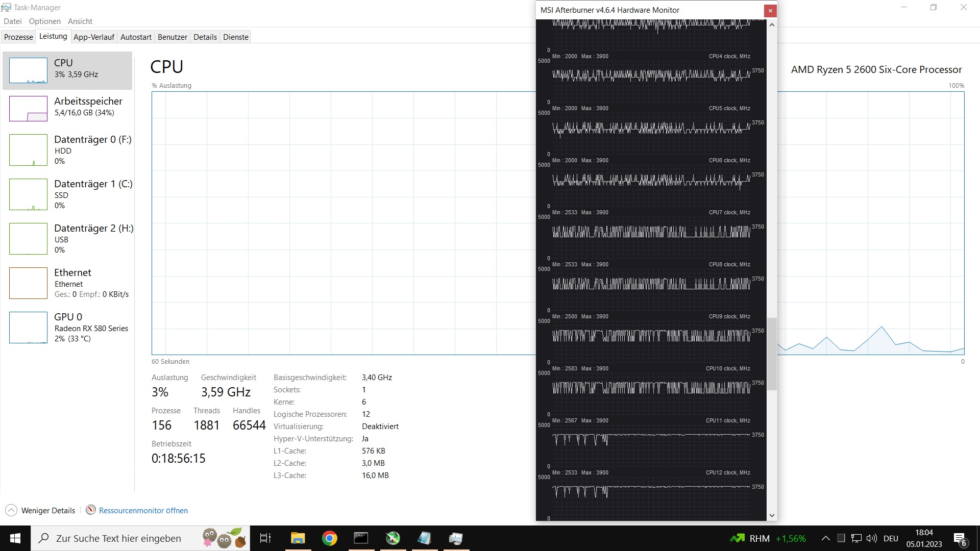Screen dimensions: 980x551
Task: Show hidden tray icons chevron
Action: click(x=825, y=538)
